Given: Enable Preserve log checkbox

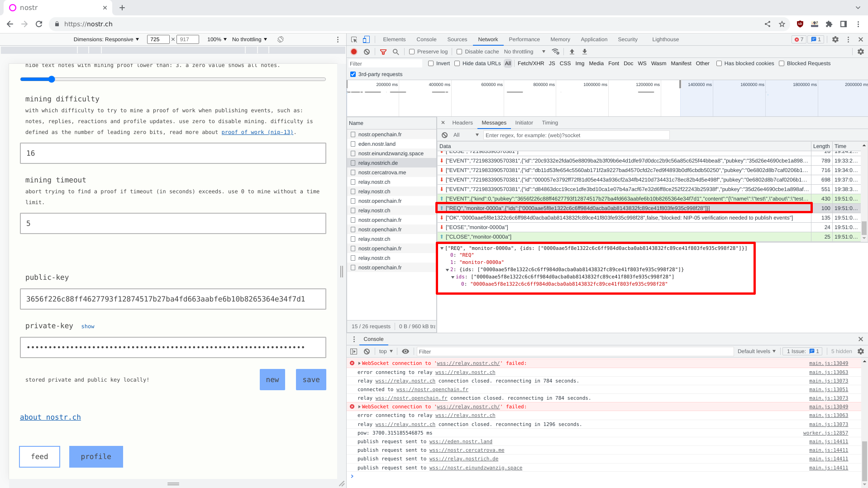Looking at the screenshot, I should click(412, 52).
